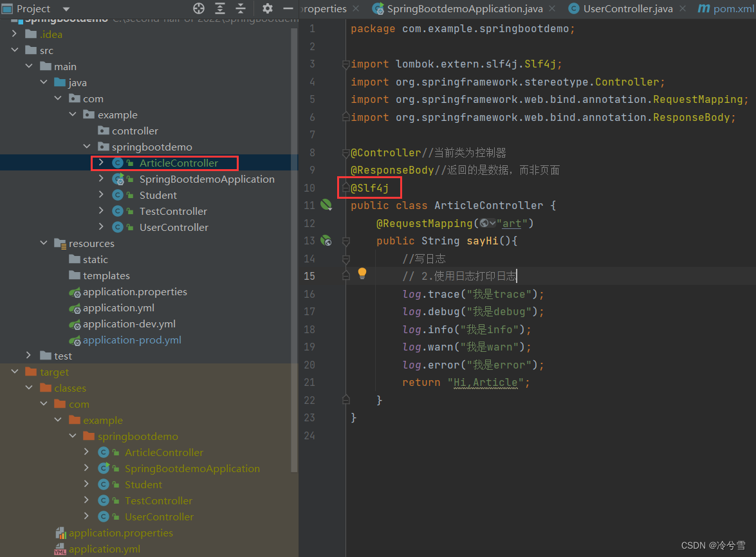The image size is (756, 557).
Task: Click the log.error statement on line 20
Action: pyautogui.click(x=473, y=365)
